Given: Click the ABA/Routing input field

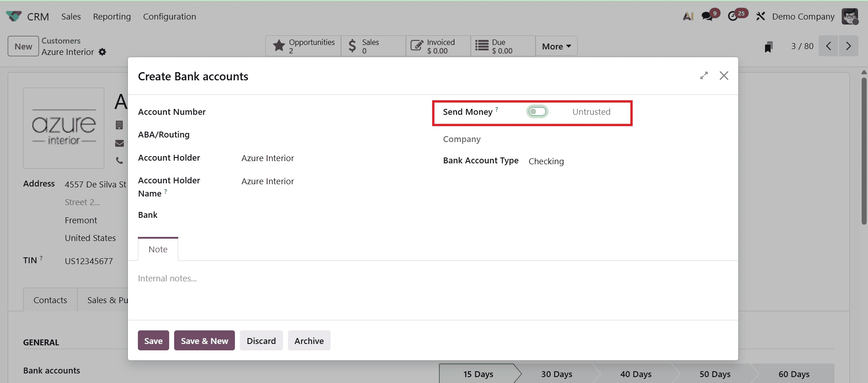Looking at the screenshot, I should [332, 135].
